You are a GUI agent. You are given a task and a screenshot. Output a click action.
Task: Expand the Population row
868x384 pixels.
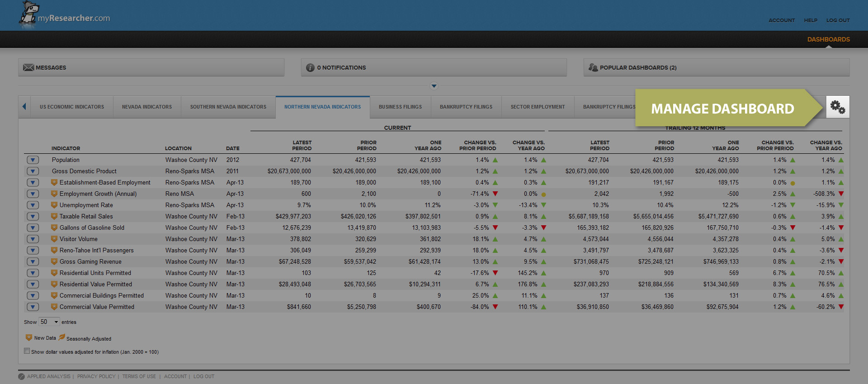[33, 160]
